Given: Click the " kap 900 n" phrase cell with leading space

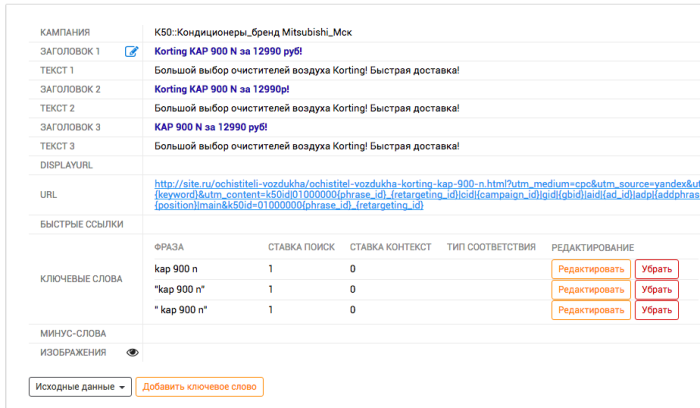Looking at the screenshot, I should click(181, 310).
